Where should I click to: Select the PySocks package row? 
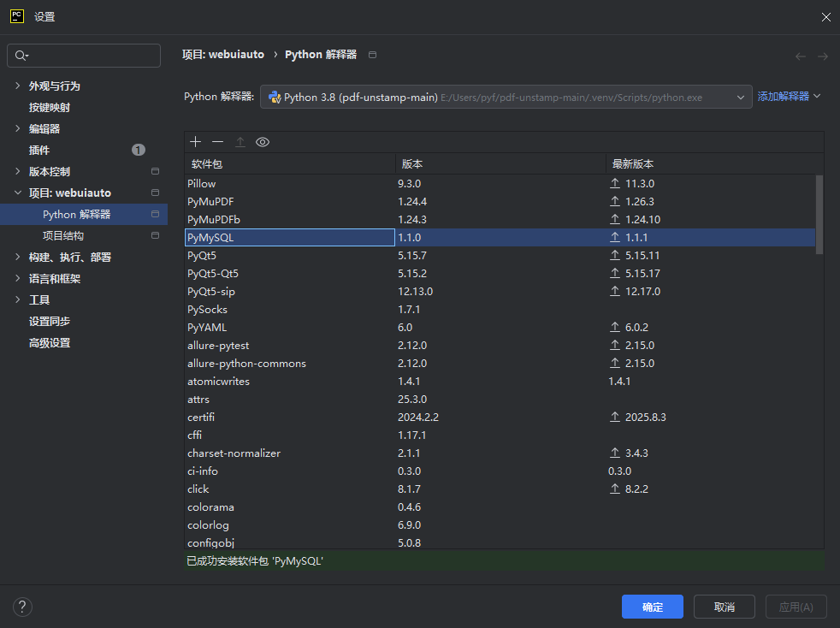tap(500, 309)
